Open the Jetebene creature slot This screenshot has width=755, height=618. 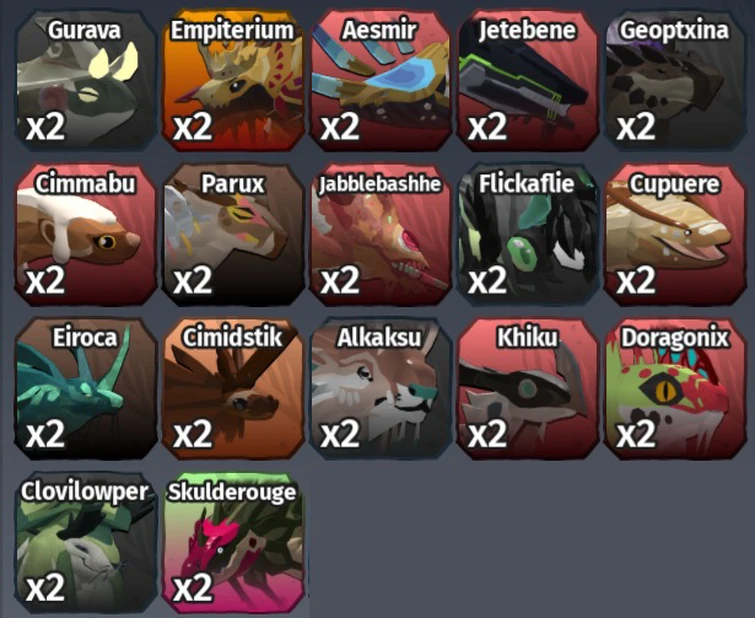click(x=528, y=80)
